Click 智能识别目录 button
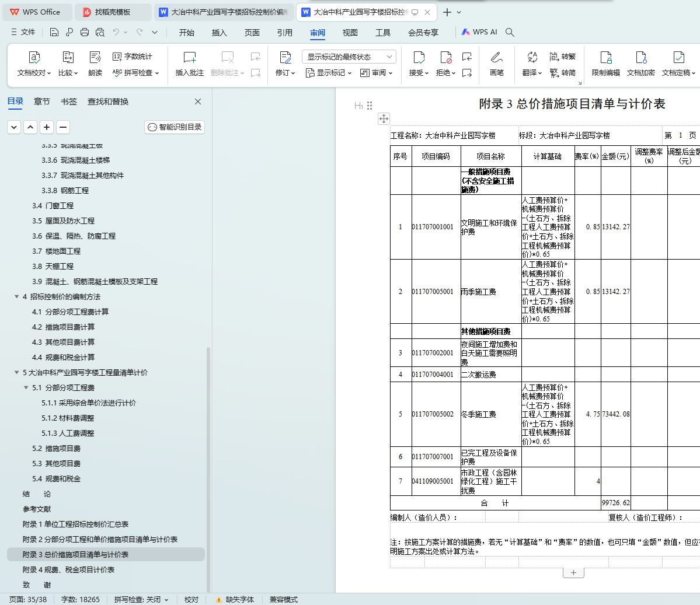Image resolution: width=700 pixels, height=605 pixels. pos(175,127)
